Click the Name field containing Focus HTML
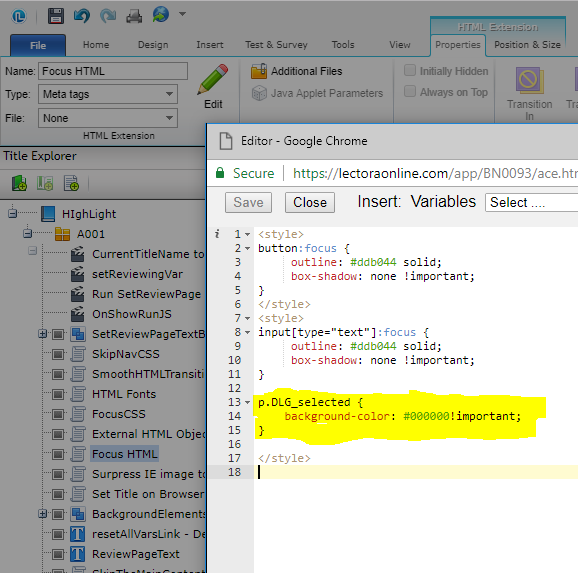Viewport: 578px width, 573px height. (113, 71)
